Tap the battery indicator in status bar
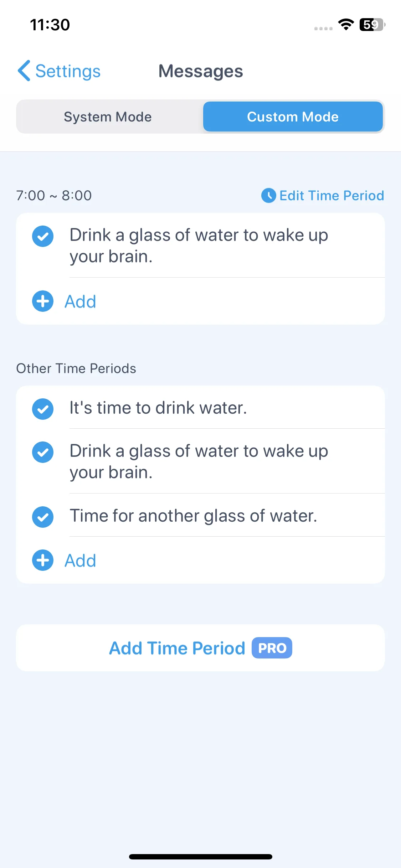The width and height of the screenshot is (401, 868). pos(372,25)
